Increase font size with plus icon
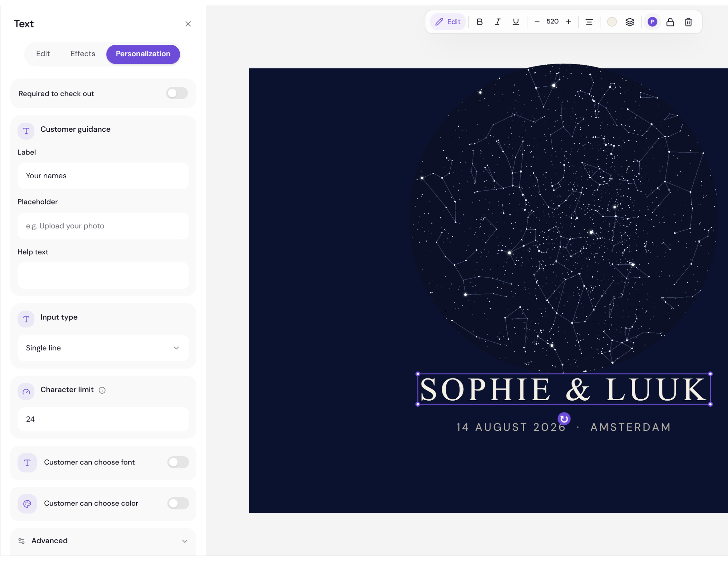 point(569,22)
